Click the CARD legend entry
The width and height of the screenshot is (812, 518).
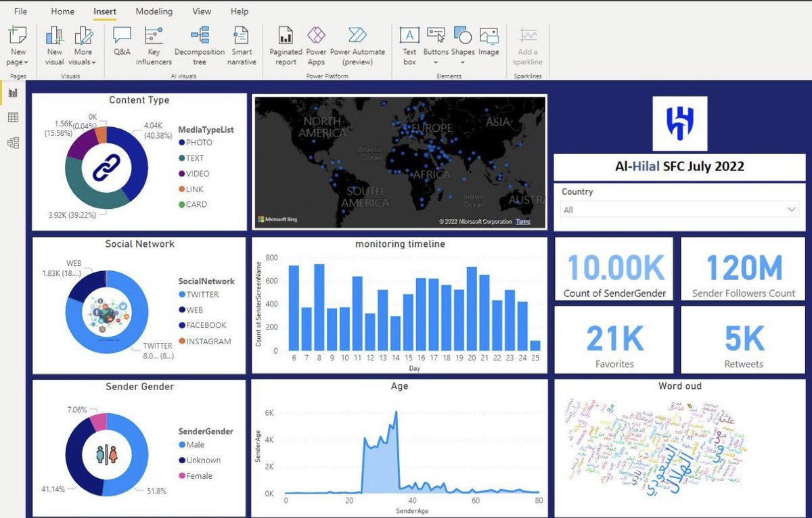[193, 204]
